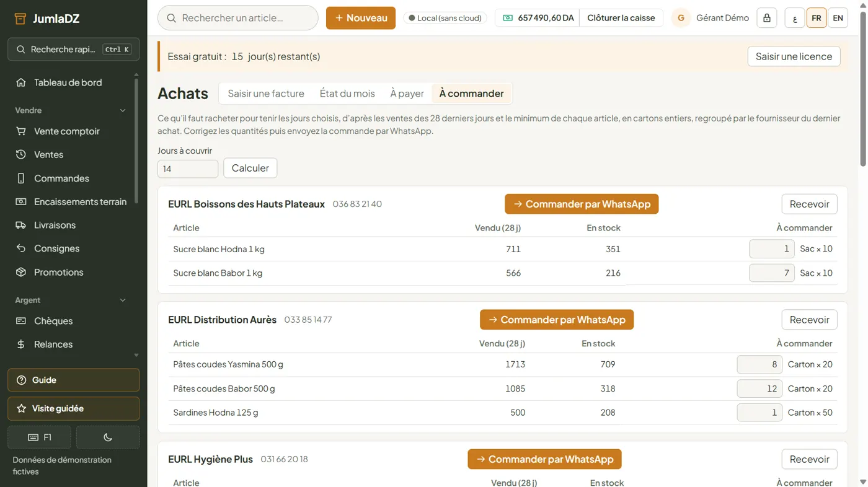Open Consignes return-arrow icon
The image size is (868, 487).
tap(21, 248)
